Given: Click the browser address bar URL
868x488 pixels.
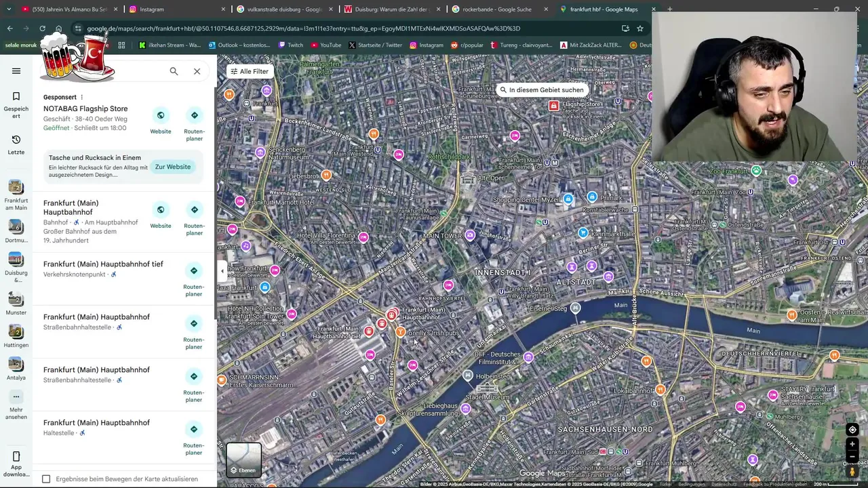Looking at the screenshot, I should pyautogui.click(x=303, y=28).
